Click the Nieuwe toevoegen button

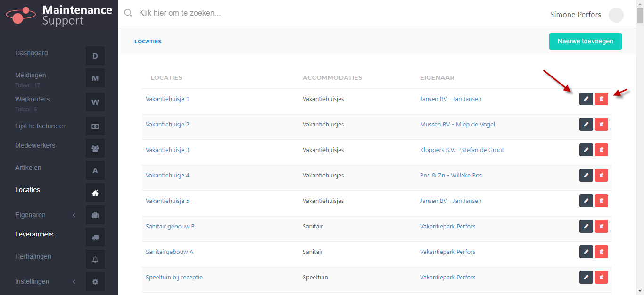(586, 41)
